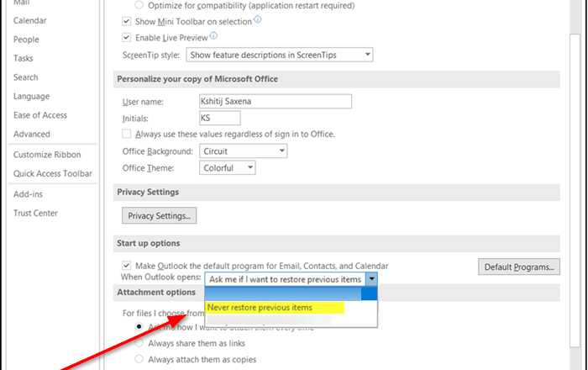Uncheck Show Mini Toolbar on selection
This screenshot has height=370, width=588.
tap(127, 21)
